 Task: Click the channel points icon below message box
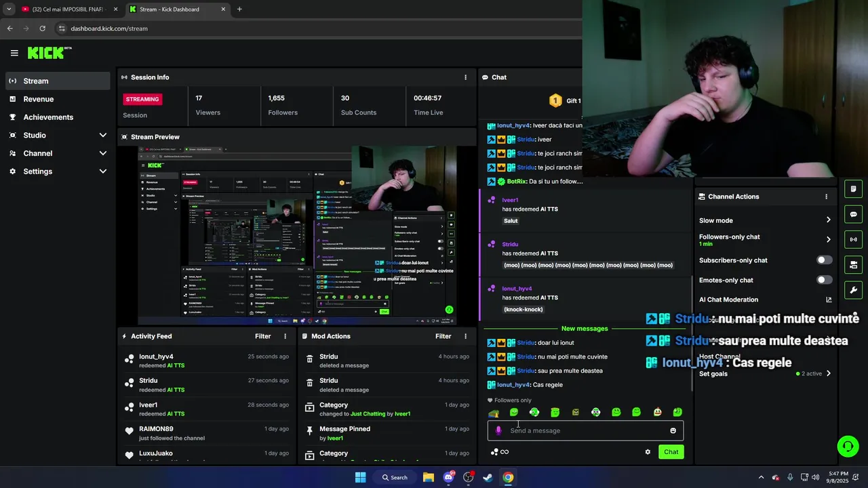point(495,452)
